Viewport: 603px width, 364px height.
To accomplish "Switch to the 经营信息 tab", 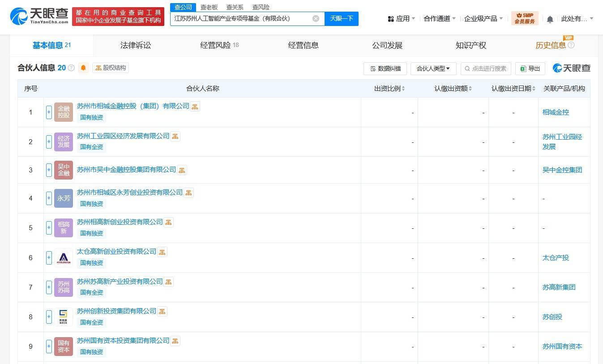I will (304, 45).
